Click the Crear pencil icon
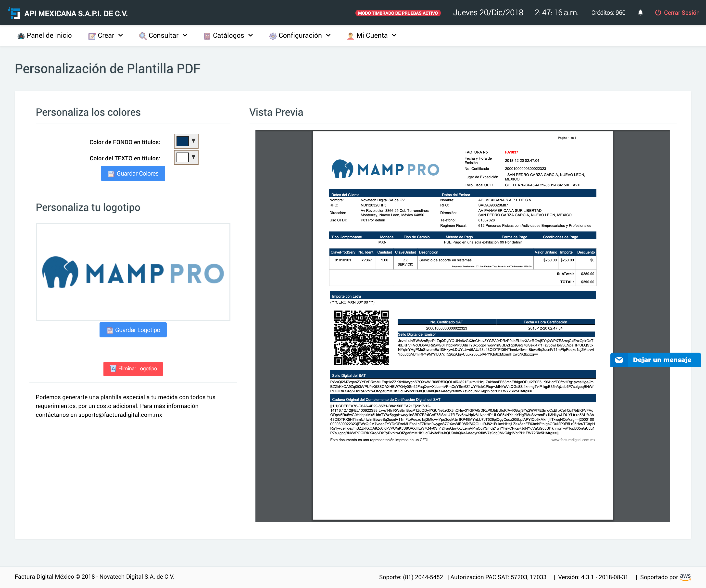This screenshot has width=706, height=588. pyautogui.click(x=92, y=36)
